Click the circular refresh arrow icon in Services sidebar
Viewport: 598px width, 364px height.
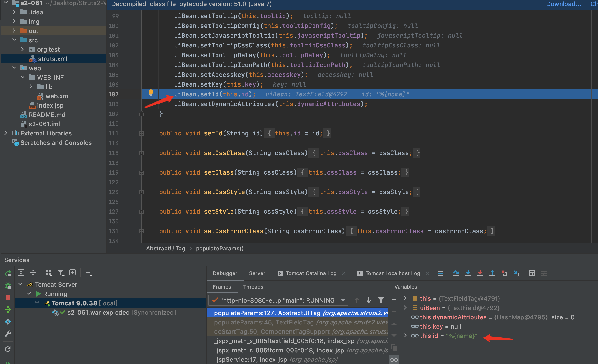pos(8,349)
